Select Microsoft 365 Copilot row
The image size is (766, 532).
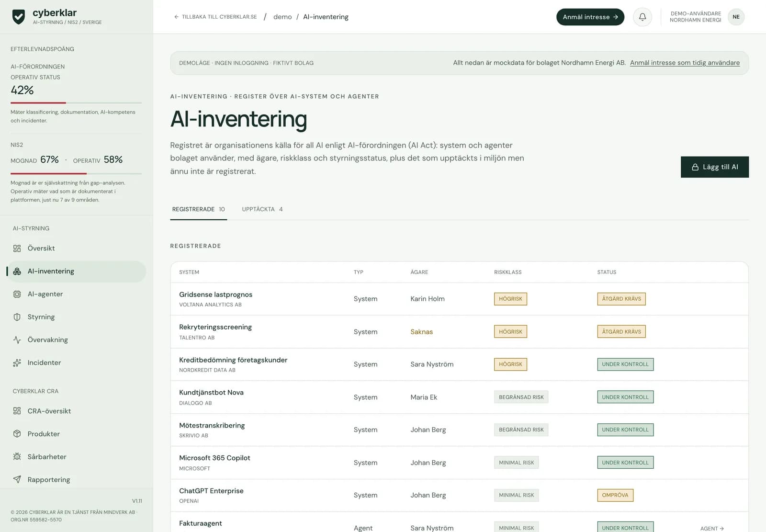(x=459, y=463)
